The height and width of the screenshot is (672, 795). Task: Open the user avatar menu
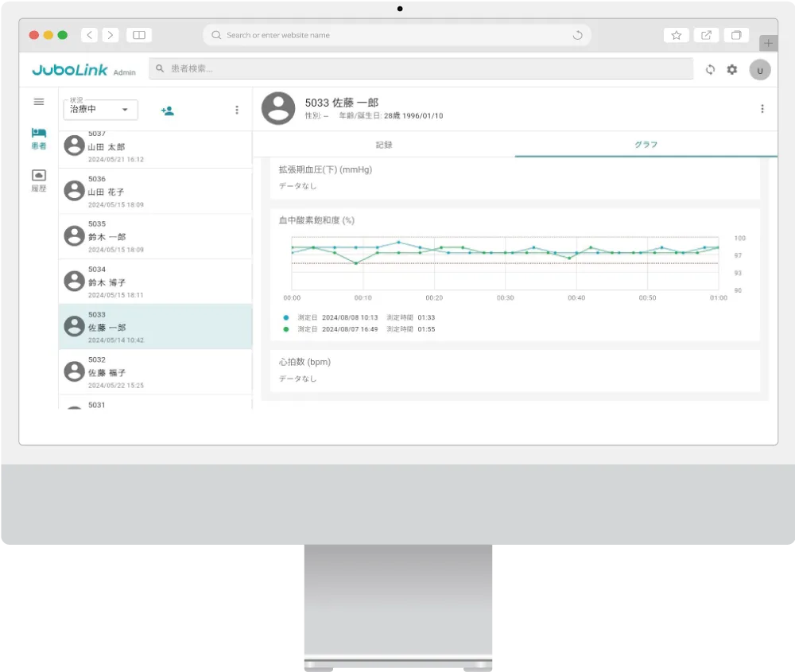[x=759, y=70]
